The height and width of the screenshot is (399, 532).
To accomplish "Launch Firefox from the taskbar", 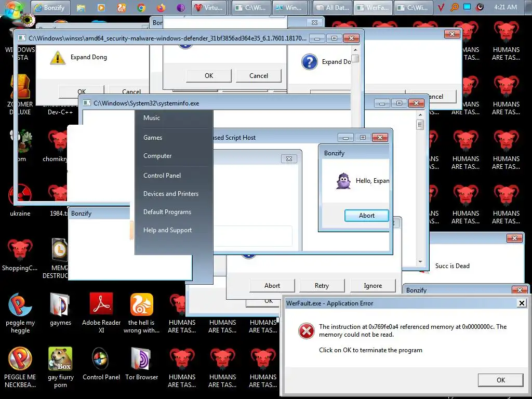I will click(161, 7).
